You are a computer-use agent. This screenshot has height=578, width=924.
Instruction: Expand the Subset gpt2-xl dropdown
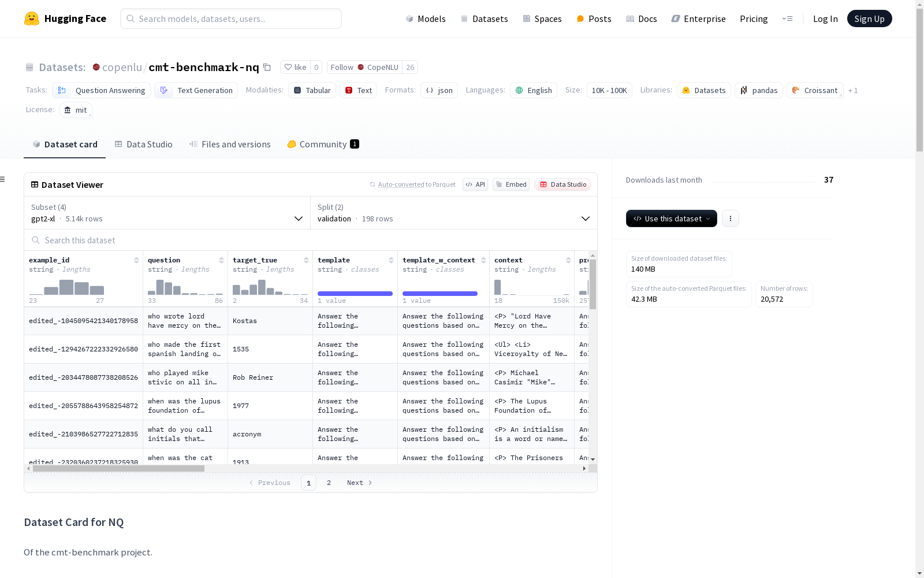click(167, 213)
